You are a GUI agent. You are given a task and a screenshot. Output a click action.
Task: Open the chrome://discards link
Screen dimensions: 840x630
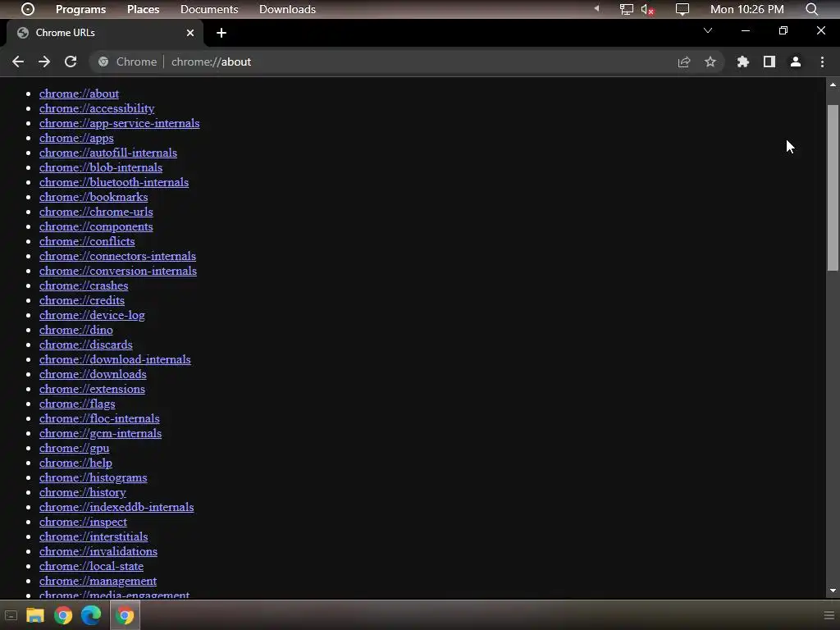pyautogui.click(x=85, y=345)
